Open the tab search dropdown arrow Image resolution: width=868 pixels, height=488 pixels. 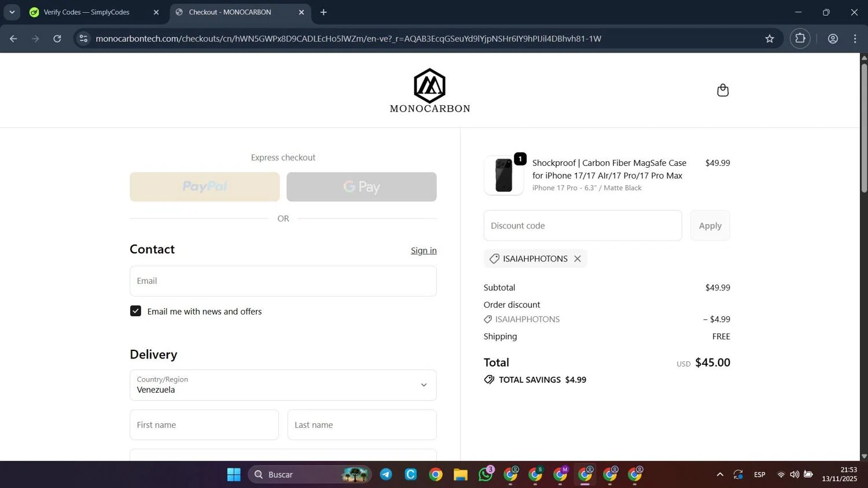[12, 12]
